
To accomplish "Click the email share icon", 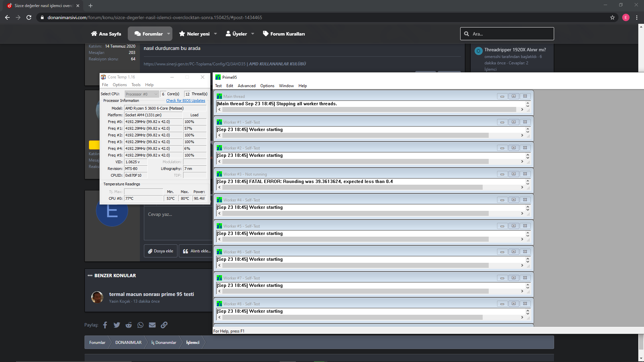I will tap(152, 325).
